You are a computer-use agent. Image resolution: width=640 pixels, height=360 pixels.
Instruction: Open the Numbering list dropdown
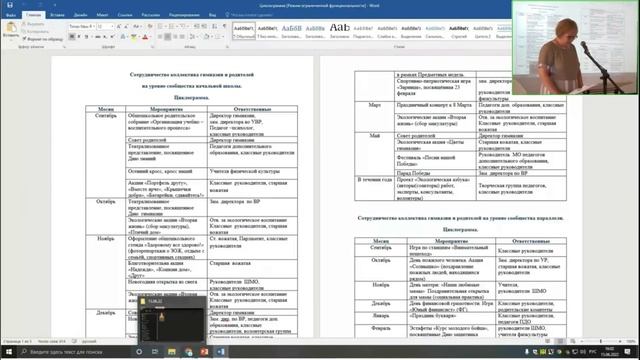[x=177, y=27]
